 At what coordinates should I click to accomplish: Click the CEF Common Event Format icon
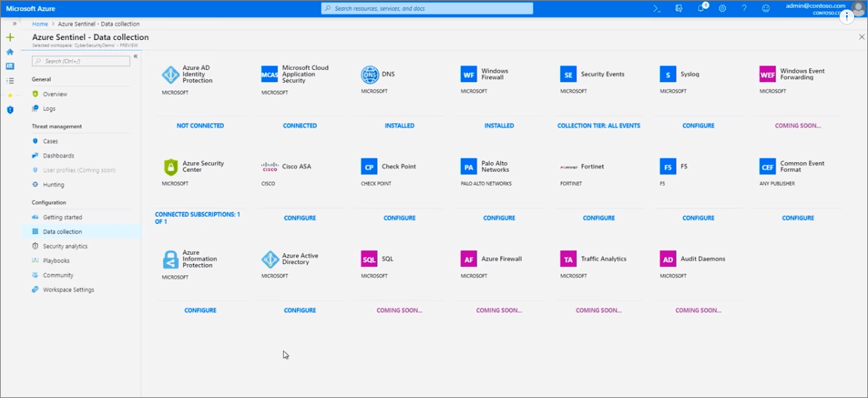(x=768, y=167)
